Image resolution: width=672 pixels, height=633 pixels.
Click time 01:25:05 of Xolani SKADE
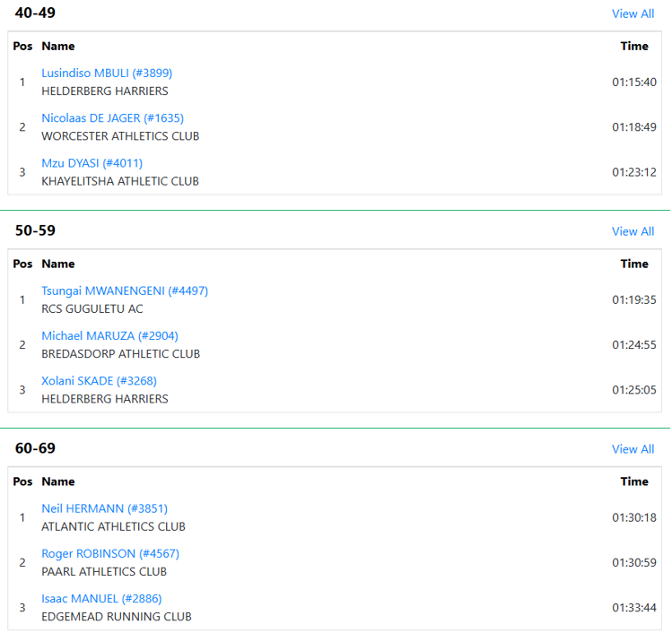click(633, 389)
